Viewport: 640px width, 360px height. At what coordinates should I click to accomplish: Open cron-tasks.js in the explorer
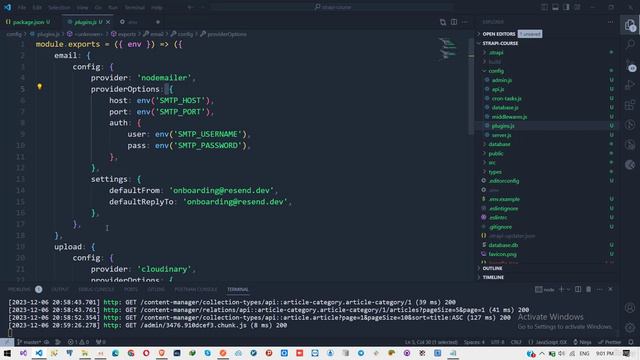click(x=506, y=98)
